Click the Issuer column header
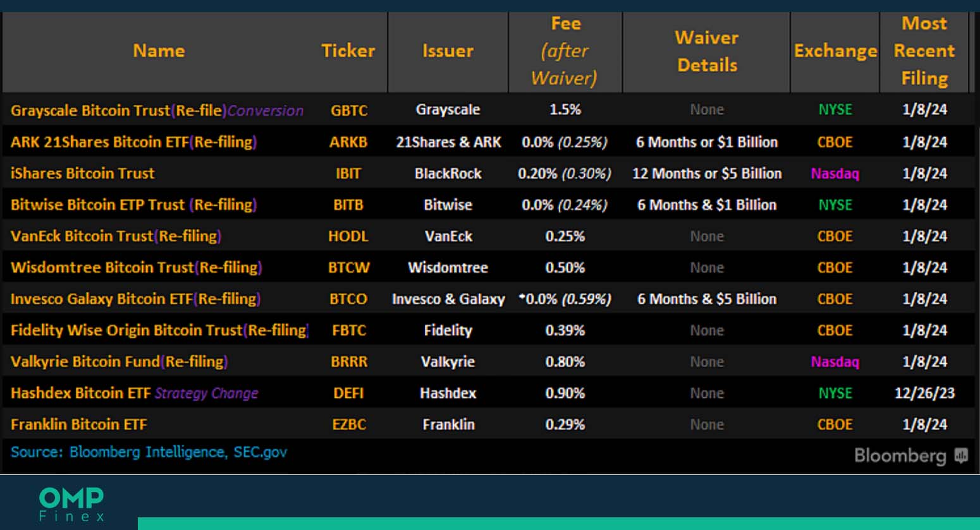This screenshot has height=530, width=980. pos(448,51)
